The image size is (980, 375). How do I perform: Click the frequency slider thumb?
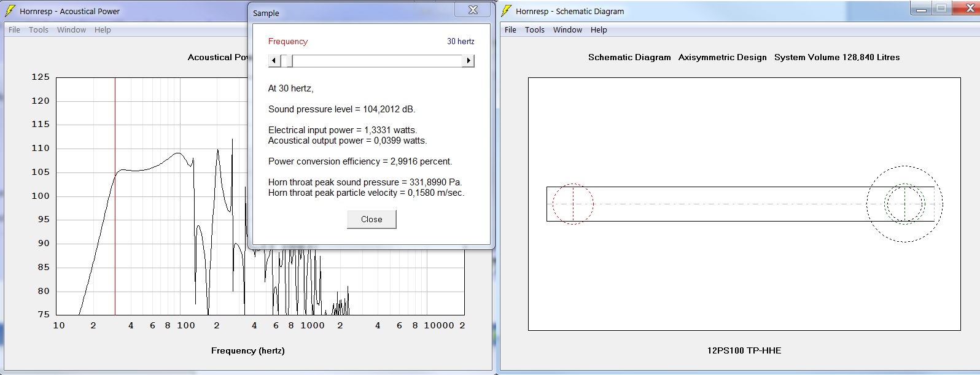(289, 61)
